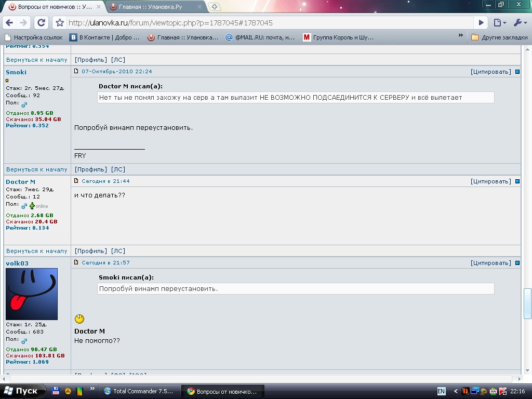Go forward with the browser forward arrow
This screenshot has height=399, width=532.
(x=23, y=23)
